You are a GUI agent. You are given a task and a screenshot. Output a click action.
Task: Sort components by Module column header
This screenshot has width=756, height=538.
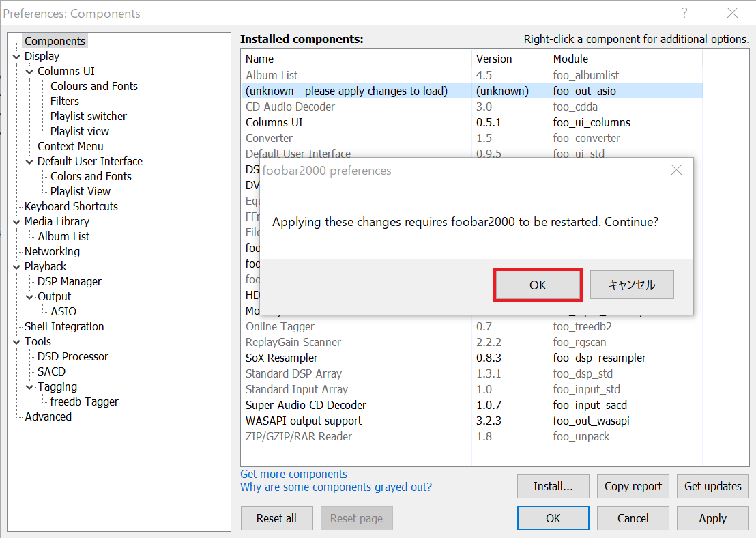626,59
